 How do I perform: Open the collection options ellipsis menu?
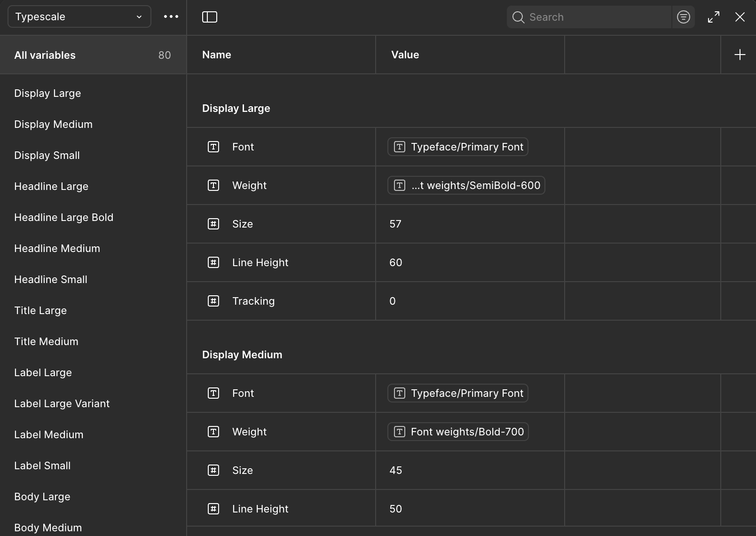tap(171, 16)
